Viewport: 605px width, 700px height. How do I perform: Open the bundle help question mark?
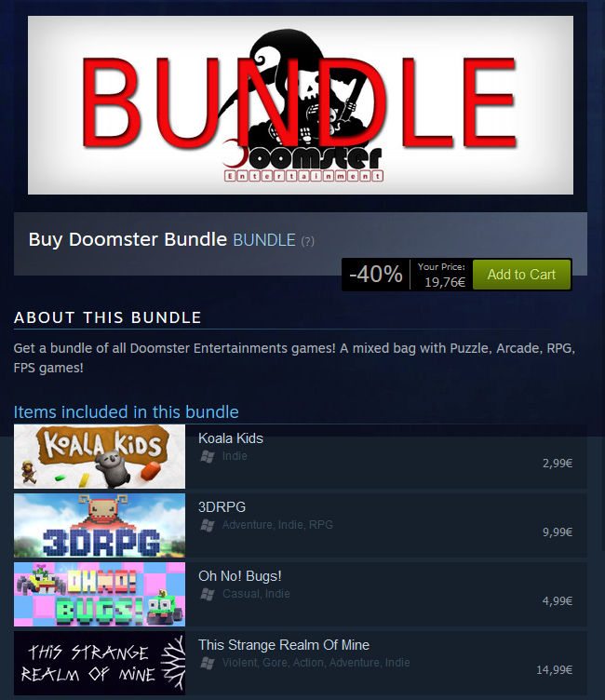pos(308,241)
